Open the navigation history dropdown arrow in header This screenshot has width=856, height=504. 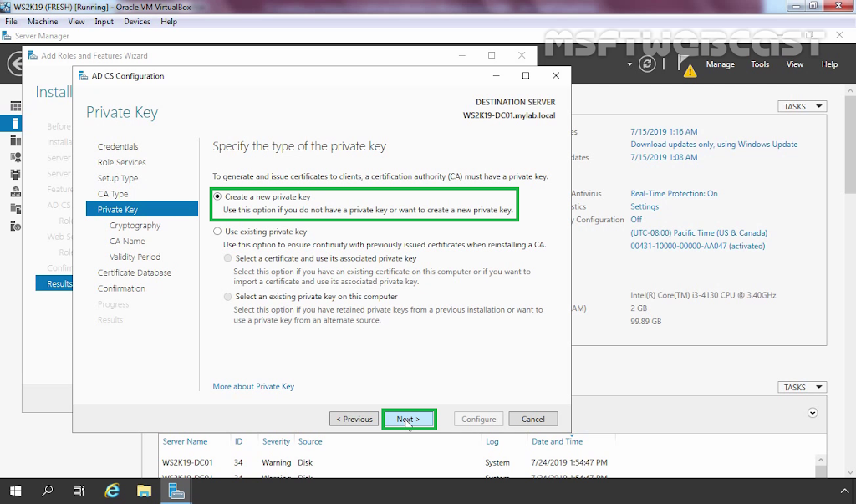tap(629, 64)
